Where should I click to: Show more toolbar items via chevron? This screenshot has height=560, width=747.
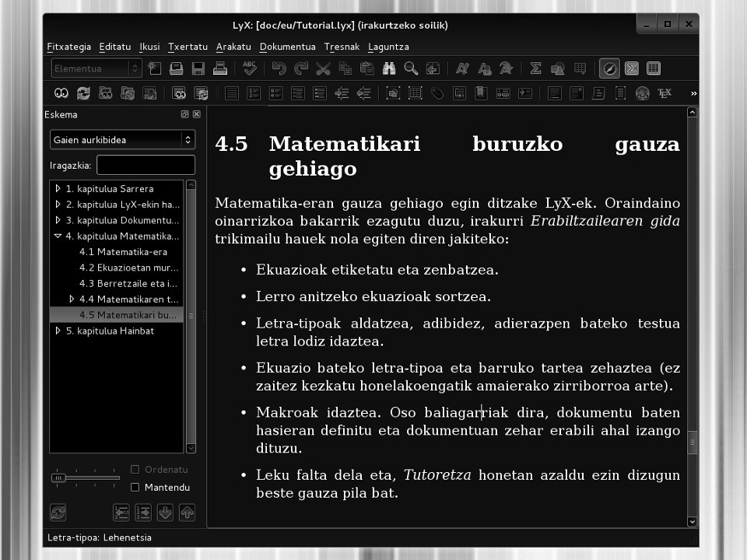pos(693,93)
